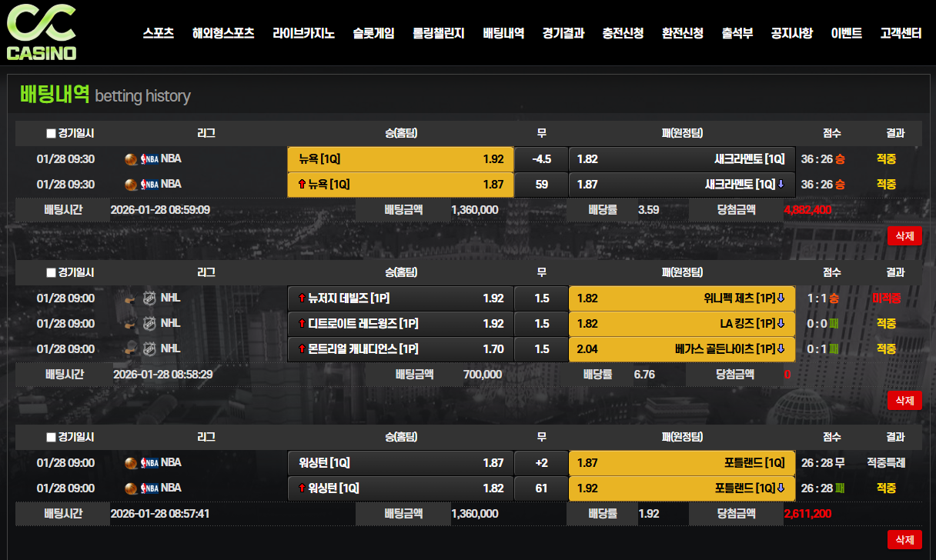Open the 해외형스포츠 menu
Viewport: 936px width, 560px height.
click(223, 33)
